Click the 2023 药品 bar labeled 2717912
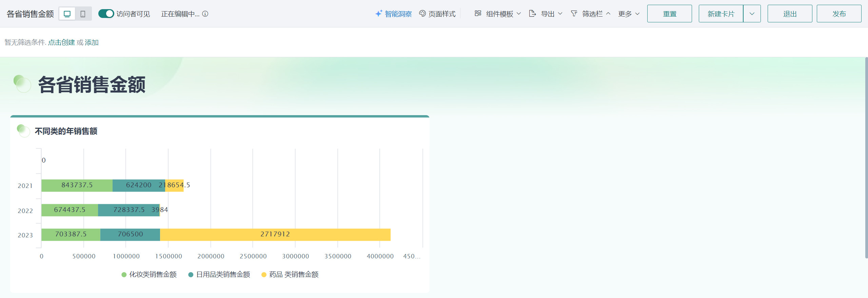The height and width of the screenshot is (298, 868). click(x=275, y=235)
